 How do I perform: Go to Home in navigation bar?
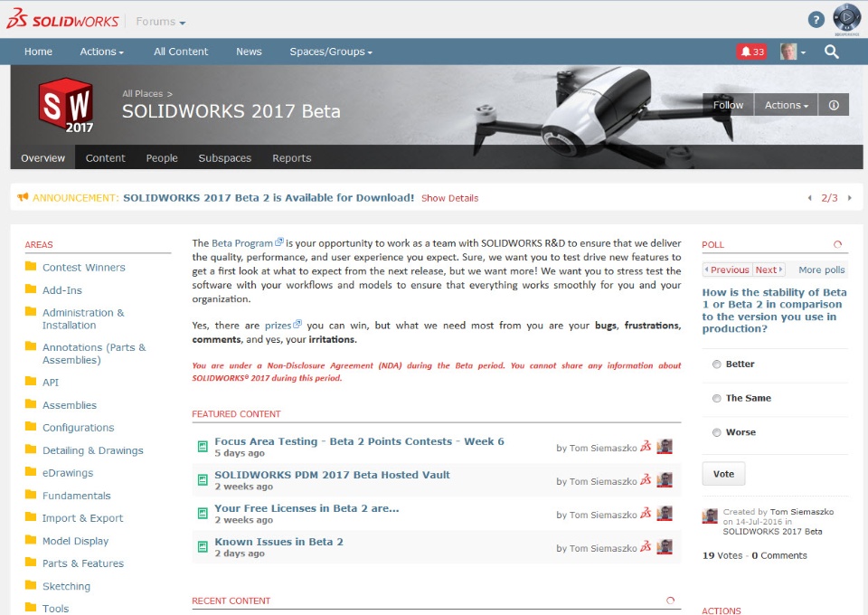[38, 52]
